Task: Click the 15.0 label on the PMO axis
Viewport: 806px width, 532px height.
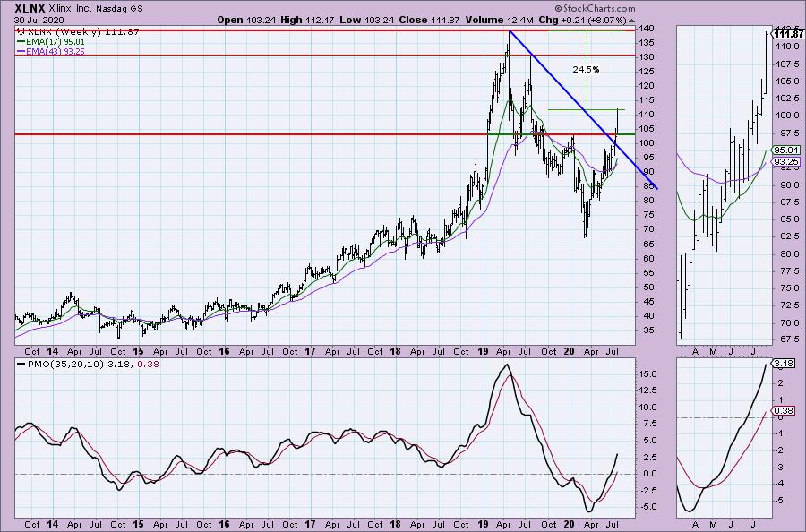Action: click(648, 374)
